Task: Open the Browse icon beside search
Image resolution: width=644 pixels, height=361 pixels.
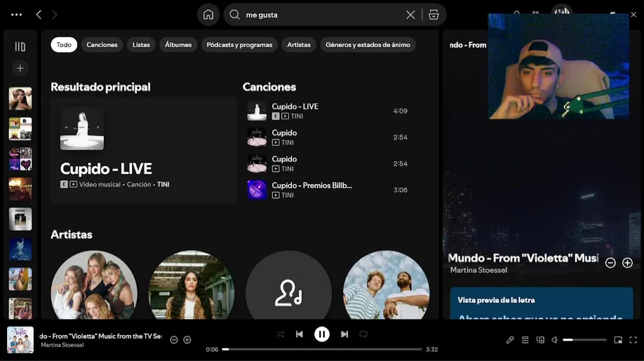Action: 434,15
